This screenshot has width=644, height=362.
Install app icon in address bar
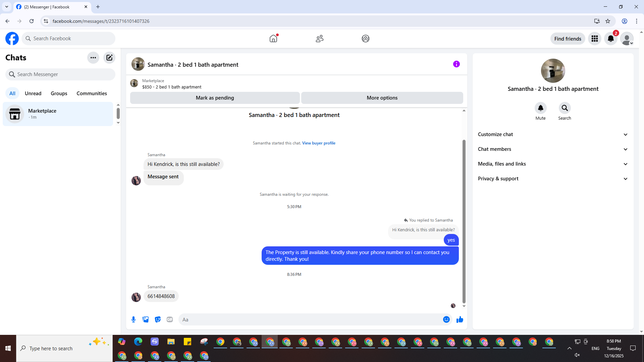[597, 21]
